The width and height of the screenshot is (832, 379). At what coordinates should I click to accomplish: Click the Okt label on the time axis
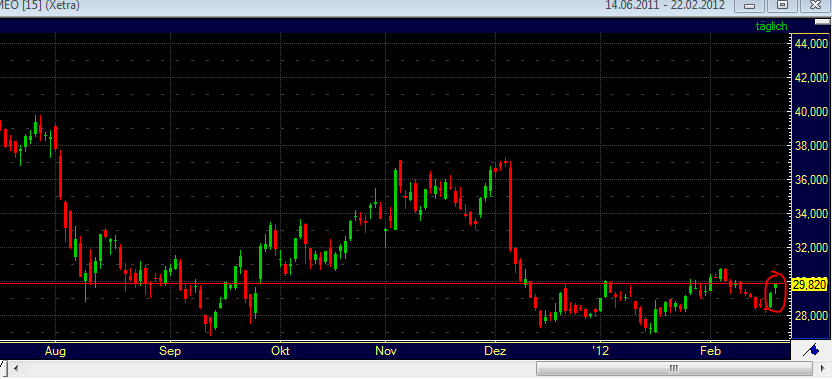pos(280,351)
